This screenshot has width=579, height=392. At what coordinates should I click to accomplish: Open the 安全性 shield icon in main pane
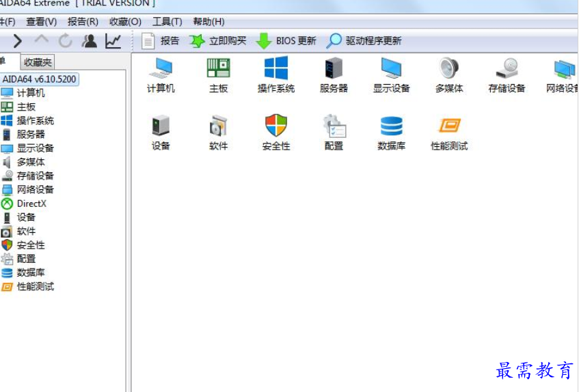coord(276,132)
